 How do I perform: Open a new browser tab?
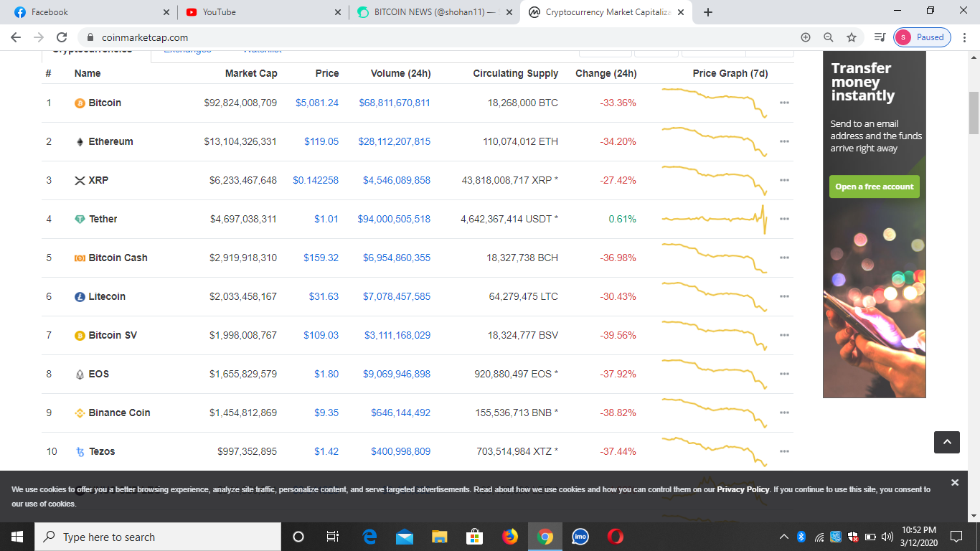point(708,12)
